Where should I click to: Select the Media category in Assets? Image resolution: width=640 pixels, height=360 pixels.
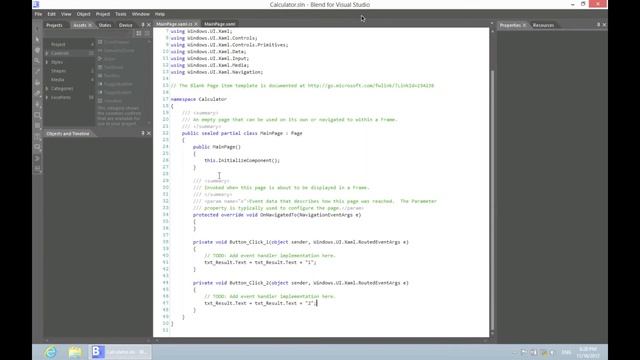tap(58, 80)
